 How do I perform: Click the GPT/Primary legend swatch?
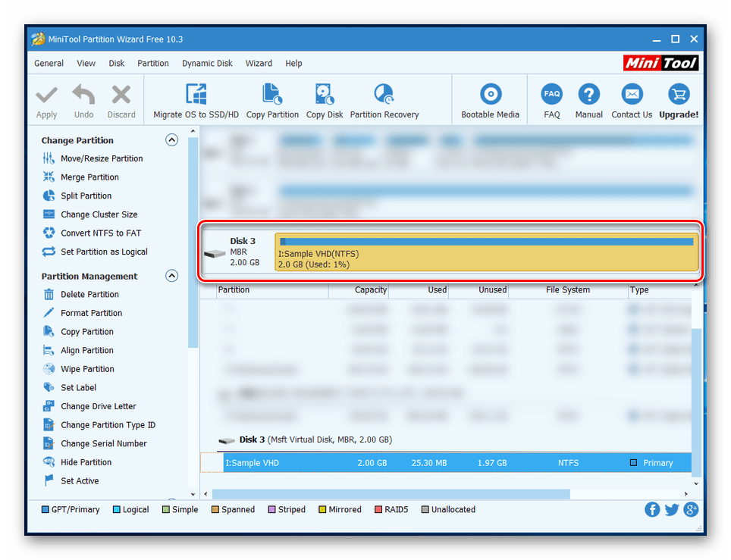pos(45,510)
